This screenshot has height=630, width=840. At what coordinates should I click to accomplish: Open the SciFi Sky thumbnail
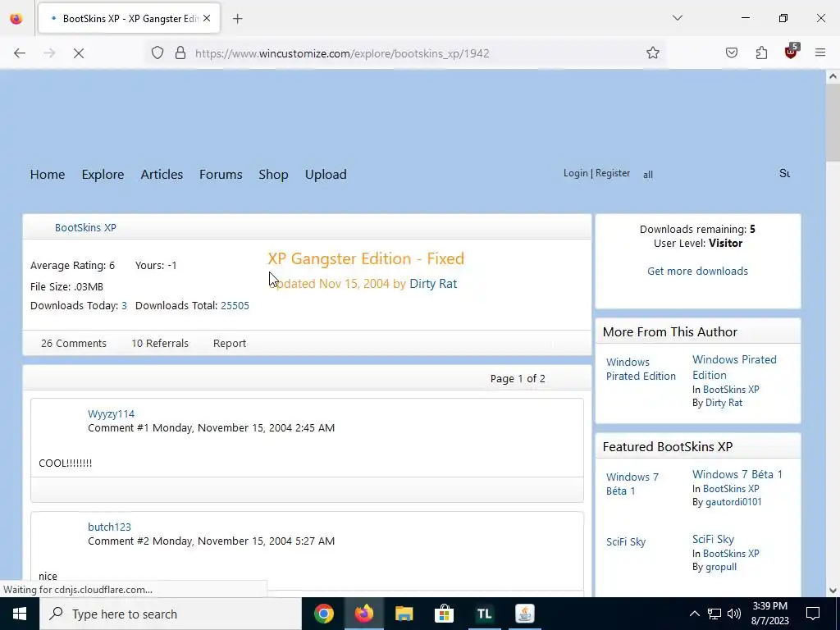click(x=626, y=542)
